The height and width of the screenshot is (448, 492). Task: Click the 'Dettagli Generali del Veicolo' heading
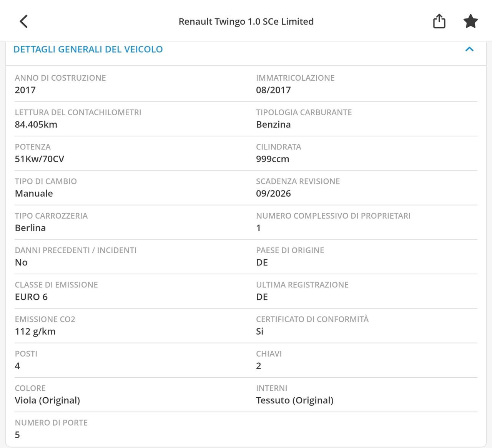pyautogui.click(x=88, y=49)
